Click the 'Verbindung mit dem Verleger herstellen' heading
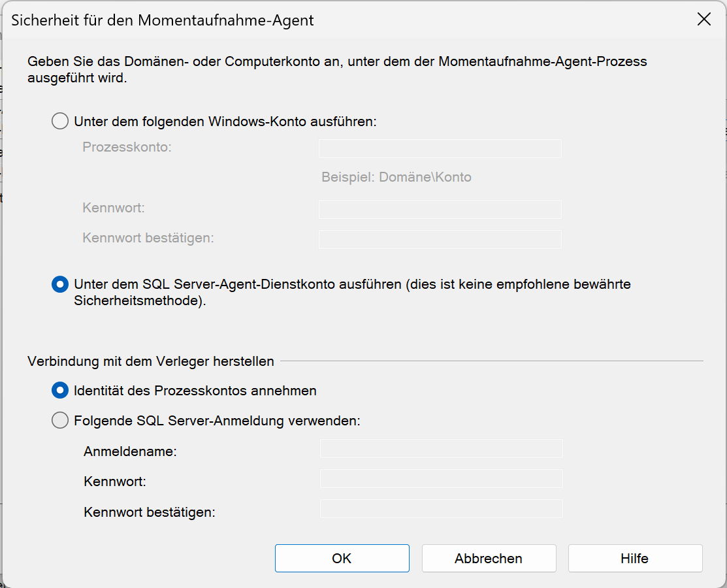Screen dimensions: 727x588 [151, 361]
